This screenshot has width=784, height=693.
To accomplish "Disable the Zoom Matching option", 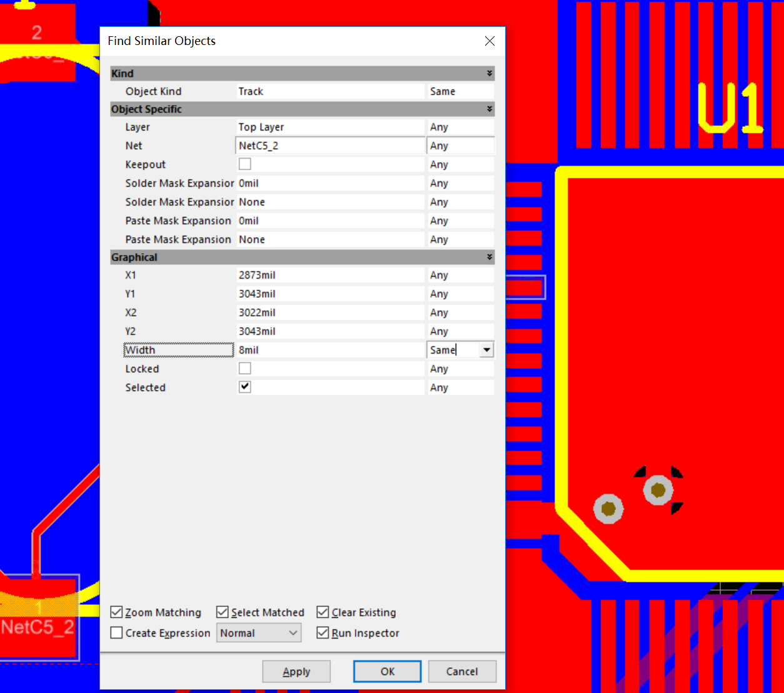I will pyautogui.click(x=117, y=612).
